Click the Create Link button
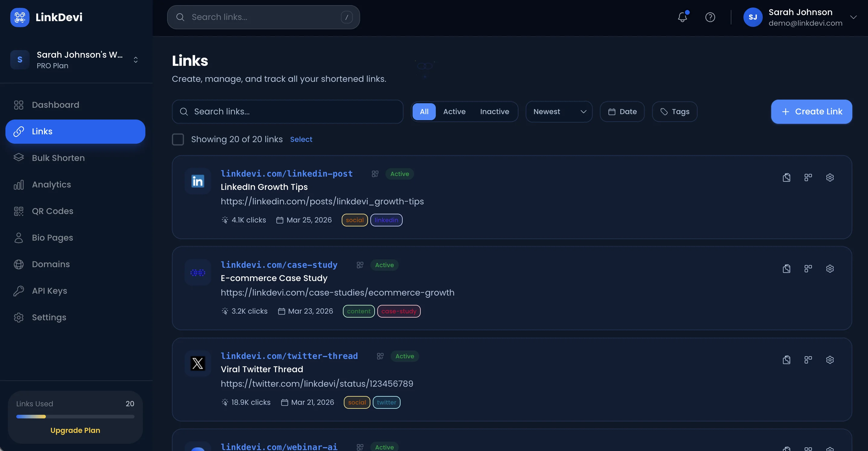This screenshot has height=451, width=868. coord(812,112)
